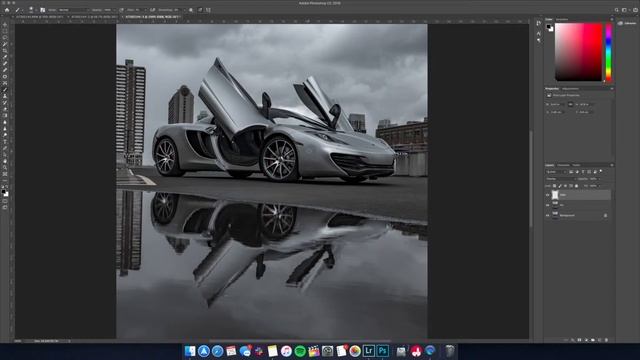Add a layer mask
This screenshot has height=360, width=640.
pyautogui.click(x=580, y=340)
